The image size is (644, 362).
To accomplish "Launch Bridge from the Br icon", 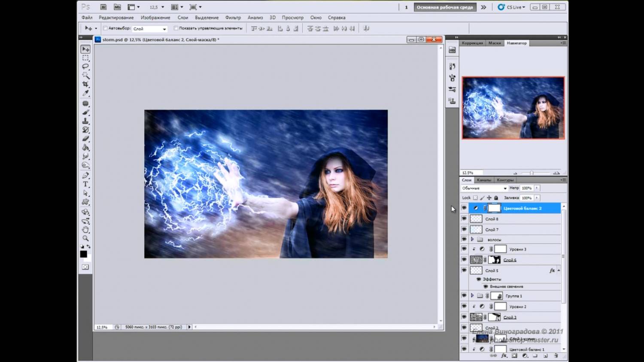I will click(x=103, y=7).
